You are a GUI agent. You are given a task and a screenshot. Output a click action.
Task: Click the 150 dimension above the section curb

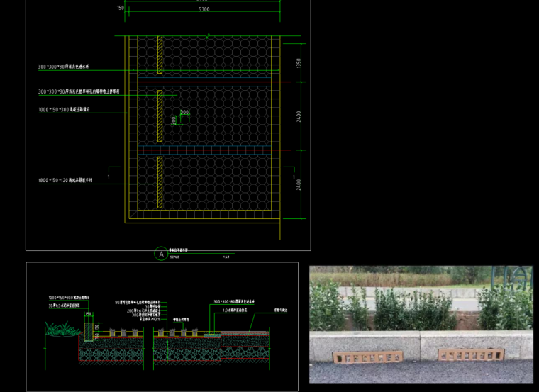click(88, 313)
